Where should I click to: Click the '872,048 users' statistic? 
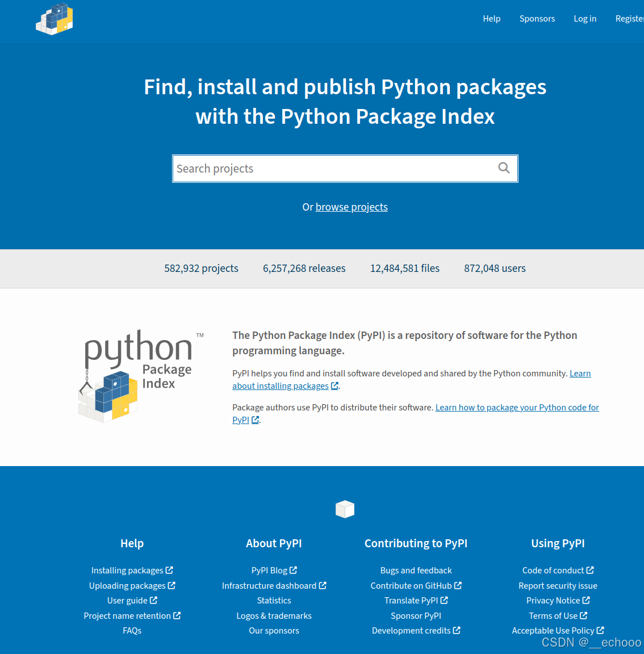pyautogui.click(x=495, y=268)
